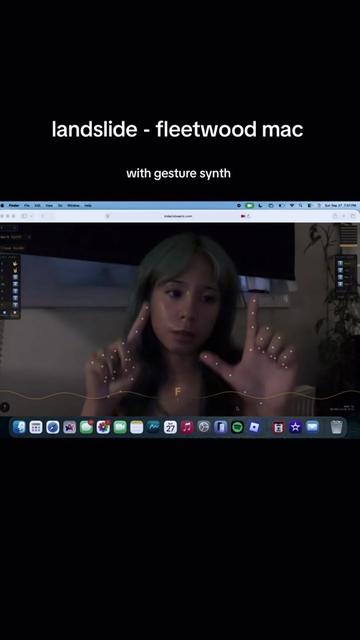Launch iMovie purple star icon

(295, 427)
